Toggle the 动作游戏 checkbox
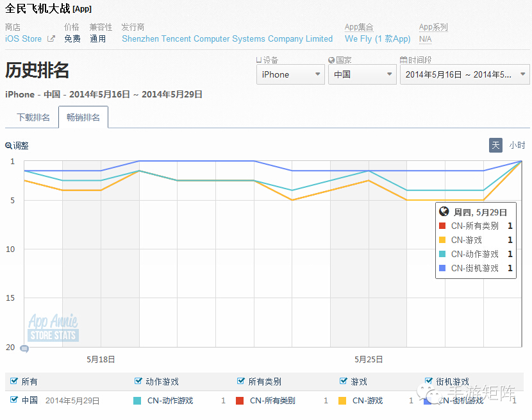Screen dimensions: 532x420 click(x=138, y=381)
